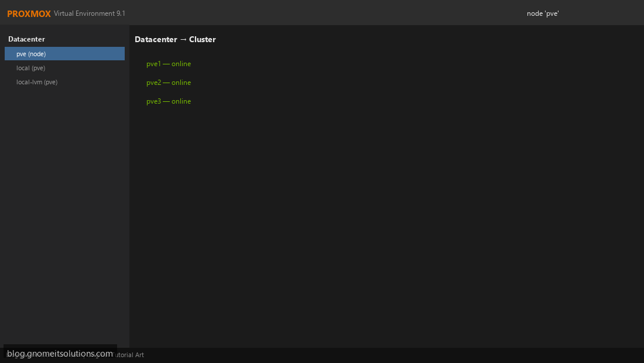644x363 pixels.
Task: Click the PROXMOX logo
Action: click(29, 13)
